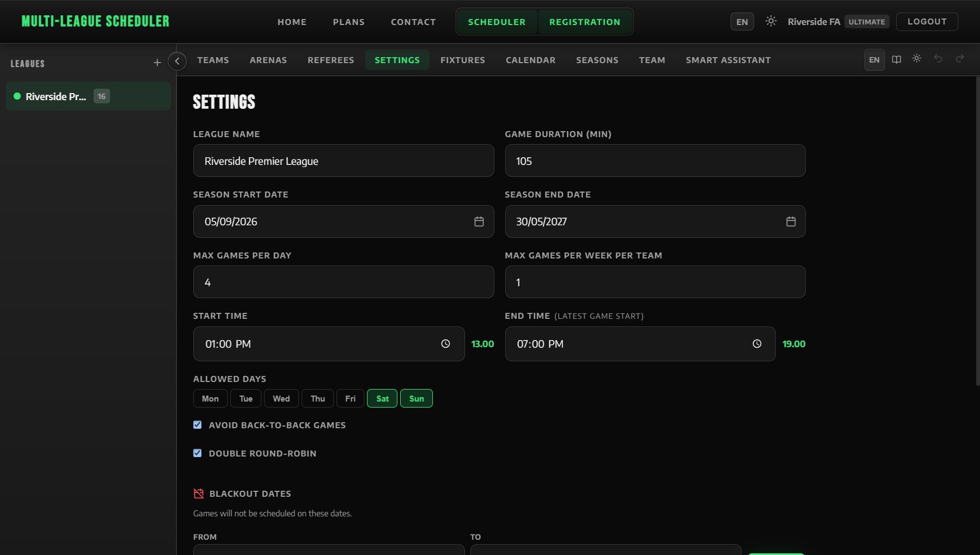Redo the last change
The height and width of the screenshot is (555, 980).
coord(960,59)
